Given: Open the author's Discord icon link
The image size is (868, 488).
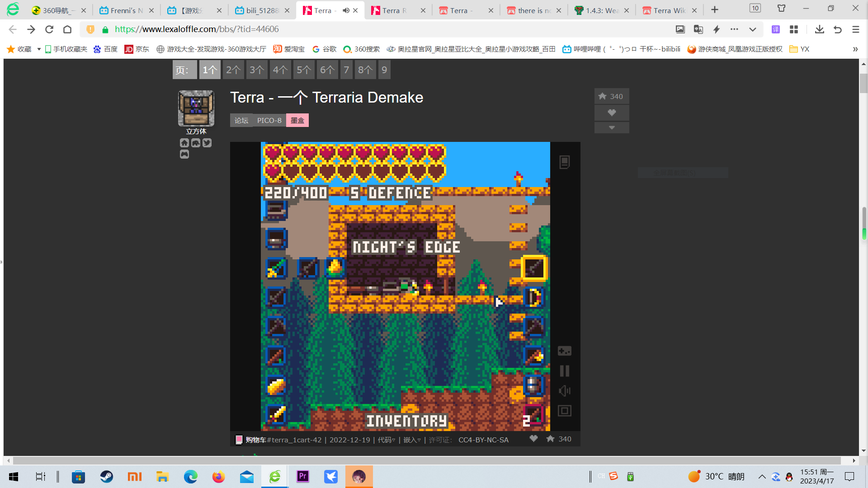Looking at the screenshot, I should point(196,143).
